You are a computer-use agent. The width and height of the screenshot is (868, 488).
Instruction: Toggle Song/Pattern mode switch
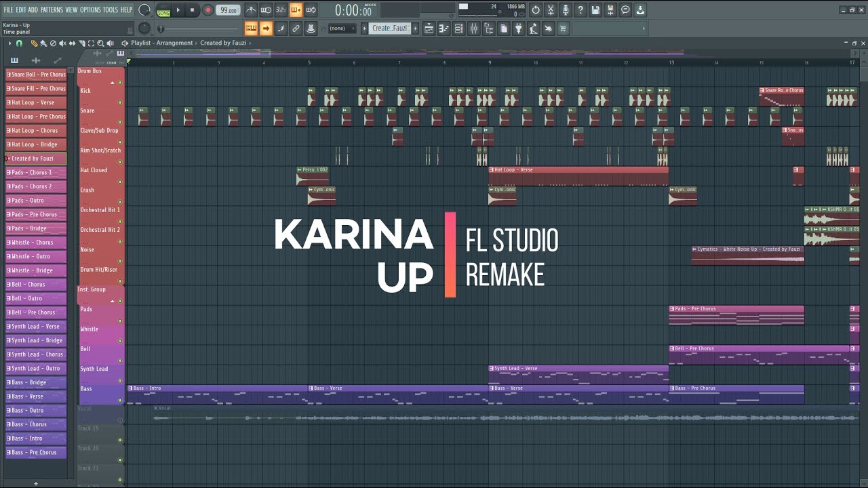pos(163,10)
